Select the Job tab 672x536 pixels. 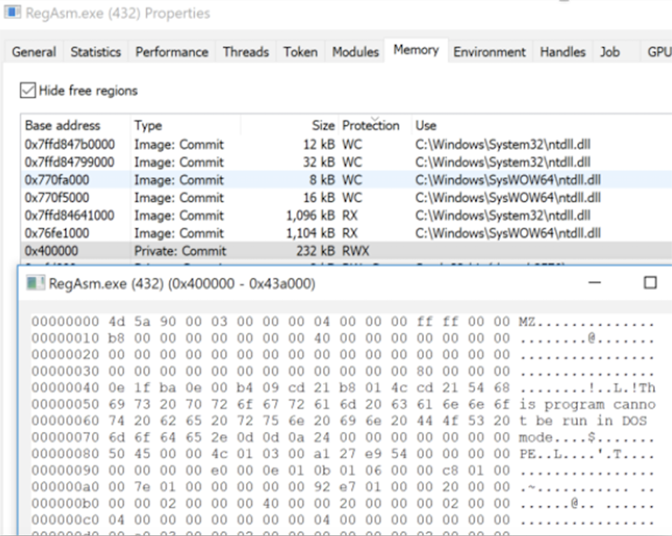[x=610, y=52]
